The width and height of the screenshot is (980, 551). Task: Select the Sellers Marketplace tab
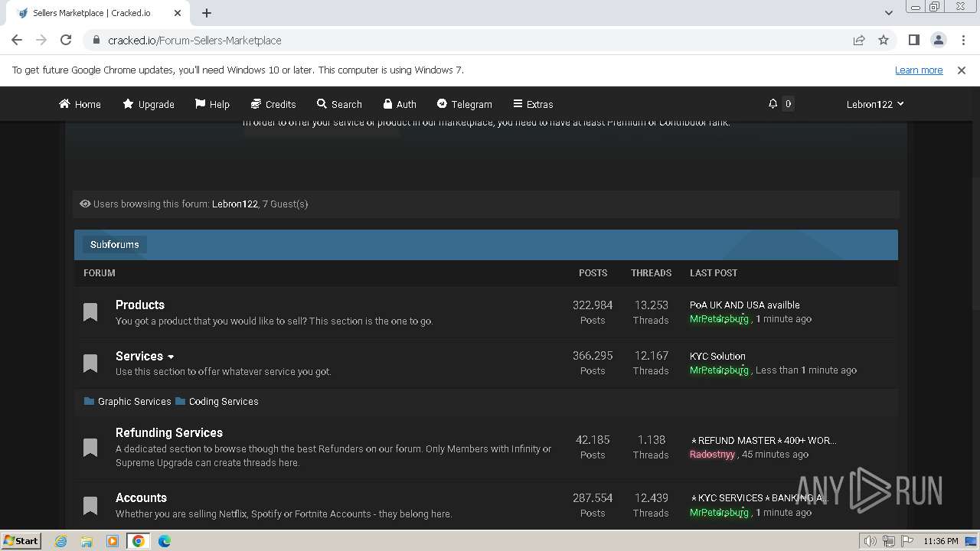(98, 13)
